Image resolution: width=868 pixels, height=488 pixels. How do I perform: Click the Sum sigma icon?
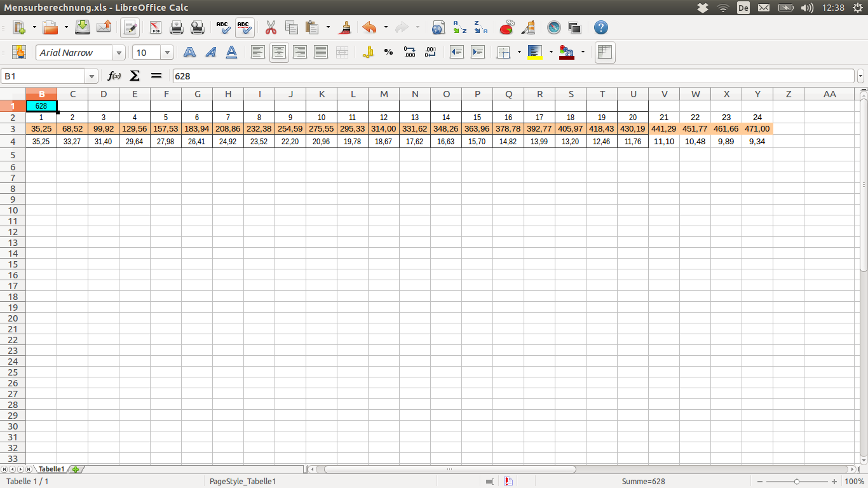135,76
